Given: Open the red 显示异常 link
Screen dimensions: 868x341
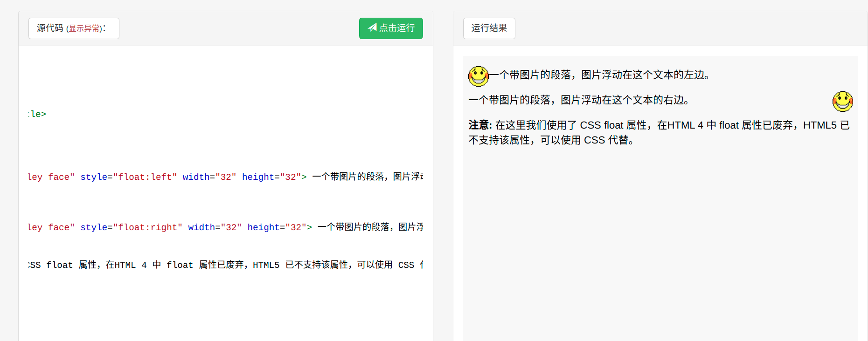Looking at the screenshot, I should [x=84, y=28].
